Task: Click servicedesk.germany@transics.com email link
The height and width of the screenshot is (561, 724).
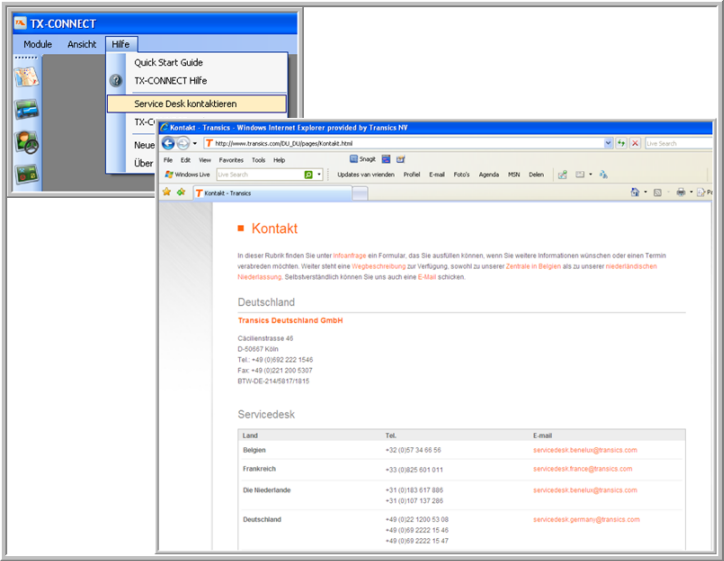Action: coord(586,519)
